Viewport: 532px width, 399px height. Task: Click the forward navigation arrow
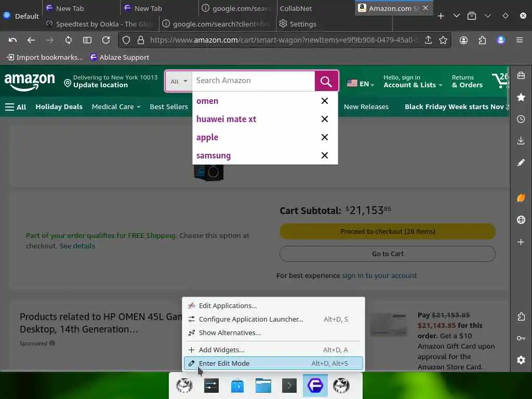pyautogui.click(x=50, y=40)
